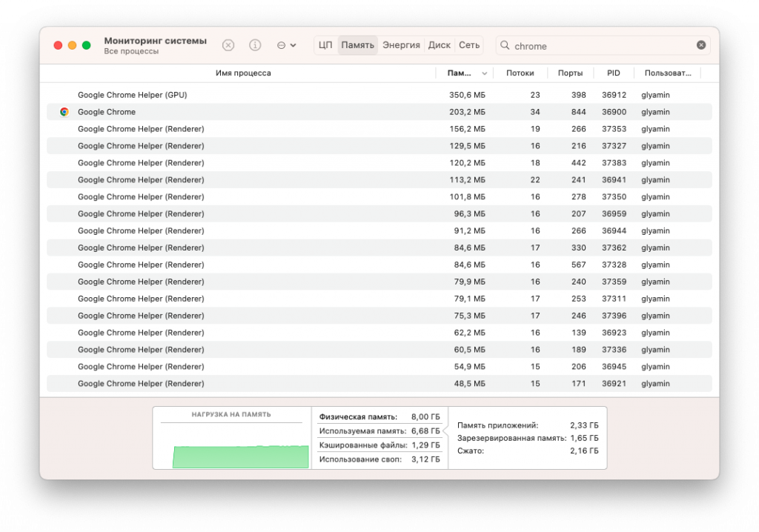The width and height of the screenshot is (759, 532).
Task: Clear the chrome search text
Action: 700,45
